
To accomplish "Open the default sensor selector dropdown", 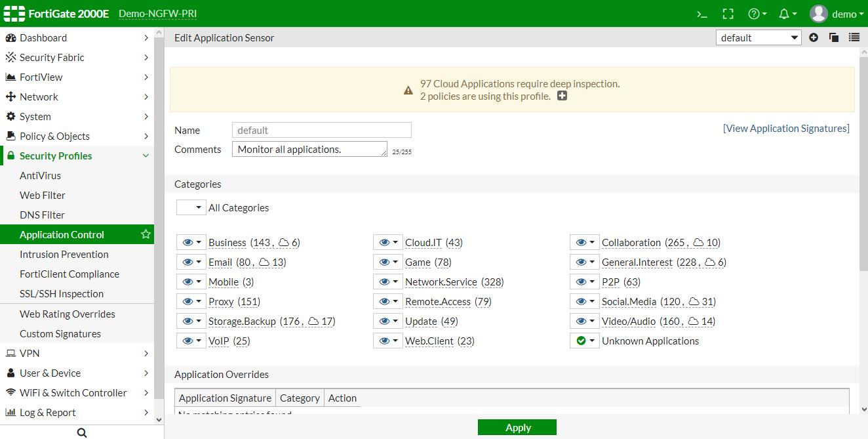I will pyautogui.click(x=759, y=37).
